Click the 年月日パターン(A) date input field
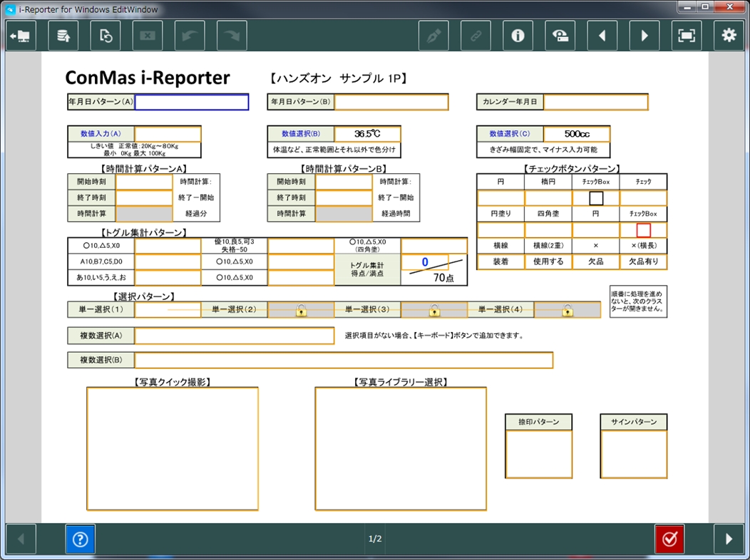The image size is (750, 560). click(x=192, y=102)
